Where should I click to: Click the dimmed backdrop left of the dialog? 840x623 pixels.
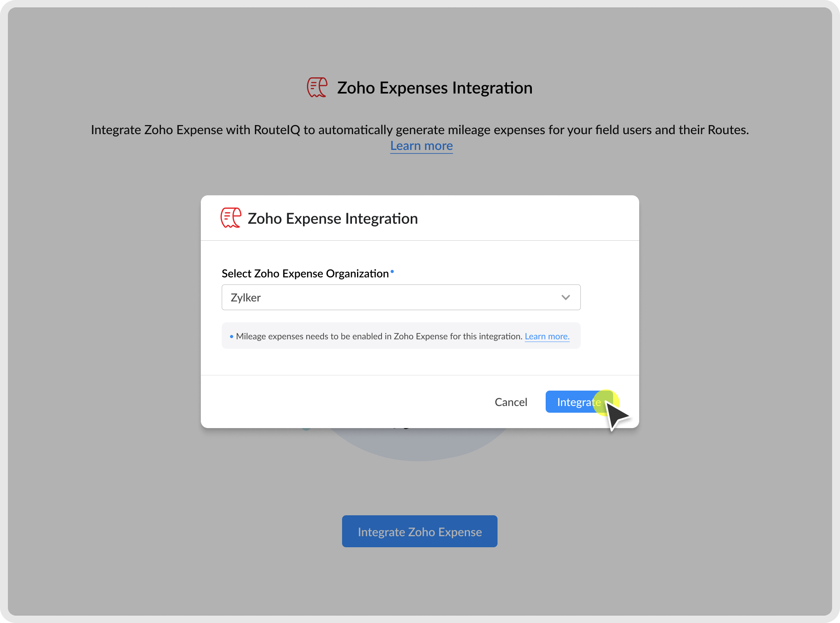click(103, 312)
